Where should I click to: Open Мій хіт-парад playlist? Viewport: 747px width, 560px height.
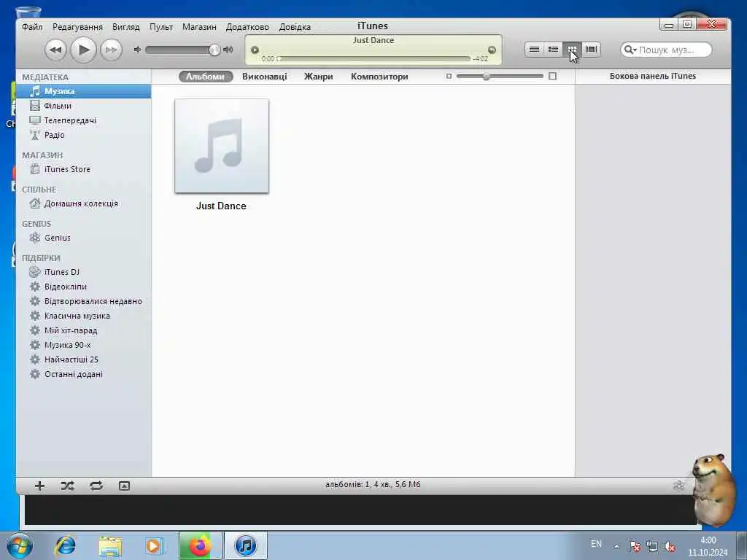click(x=84, y=330)
